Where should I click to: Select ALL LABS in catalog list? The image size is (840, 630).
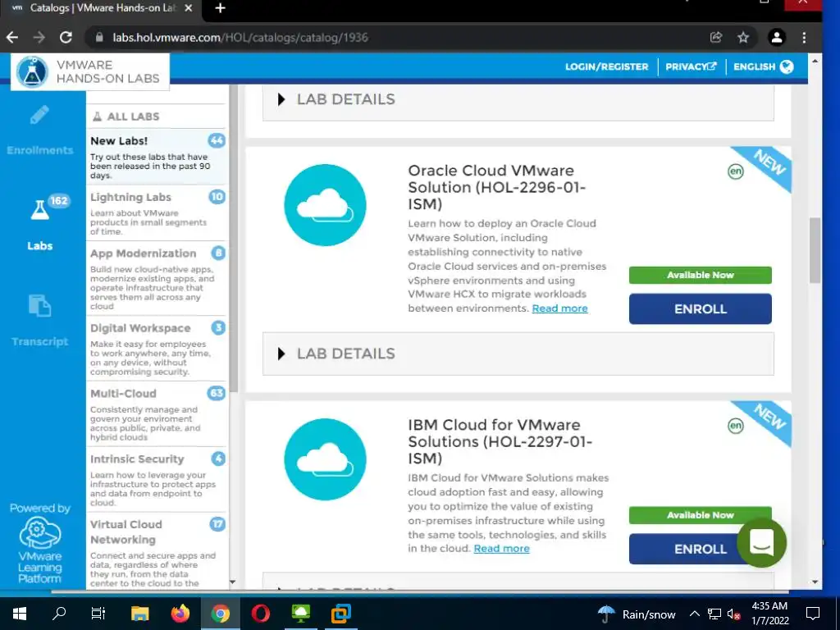click(156, 116)
